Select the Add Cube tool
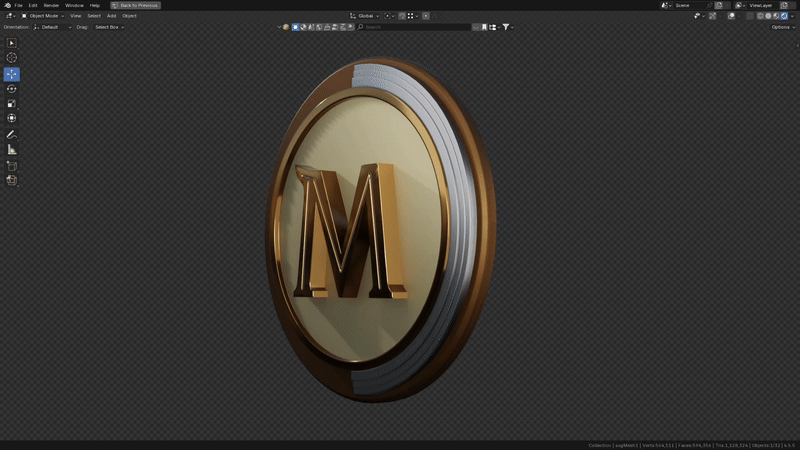Screen dimensions: 800x450 pyautogui.click(x=11, y=166)
